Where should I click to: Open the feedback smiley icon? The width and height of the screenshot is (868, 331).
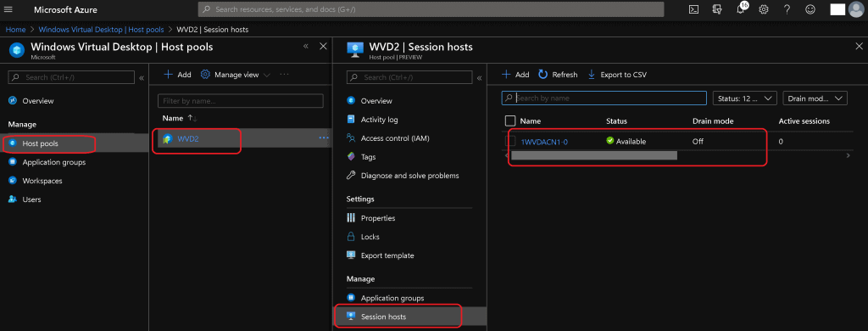[810, 9]
